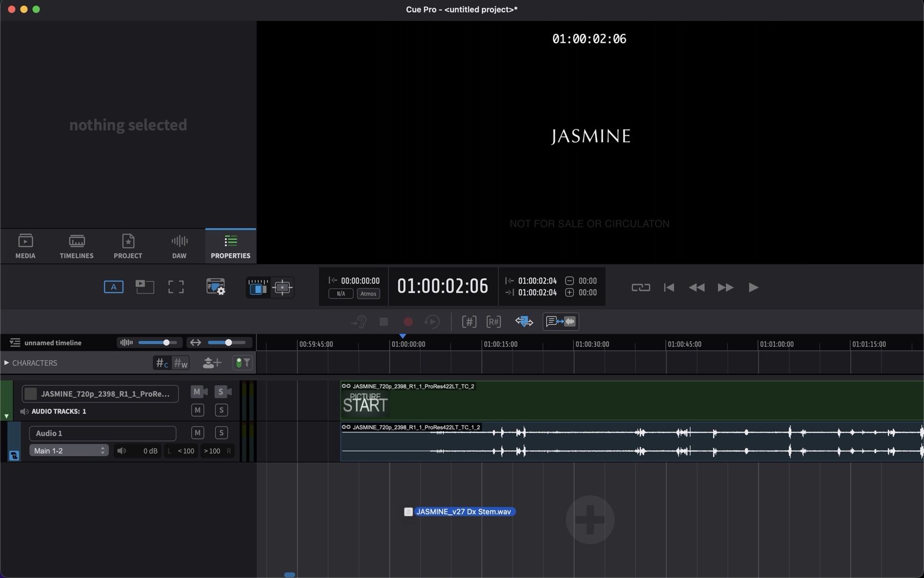The height and width of the screenshot is (578, 924).
Task: Click the main timecode display 01:00:02:06
Action: pyautogui.click(x=442, y=286)
